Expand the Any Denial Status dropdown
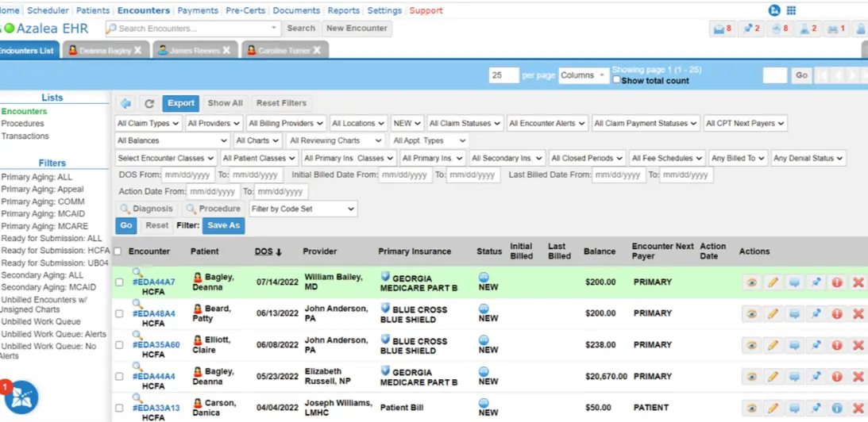 click(x=808, y=158)
